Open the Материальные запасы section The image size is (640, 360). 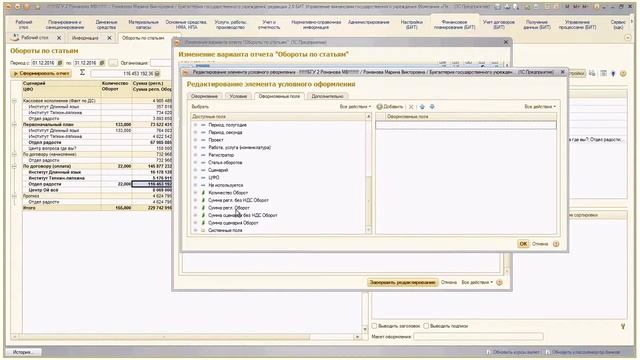(143, 24)
